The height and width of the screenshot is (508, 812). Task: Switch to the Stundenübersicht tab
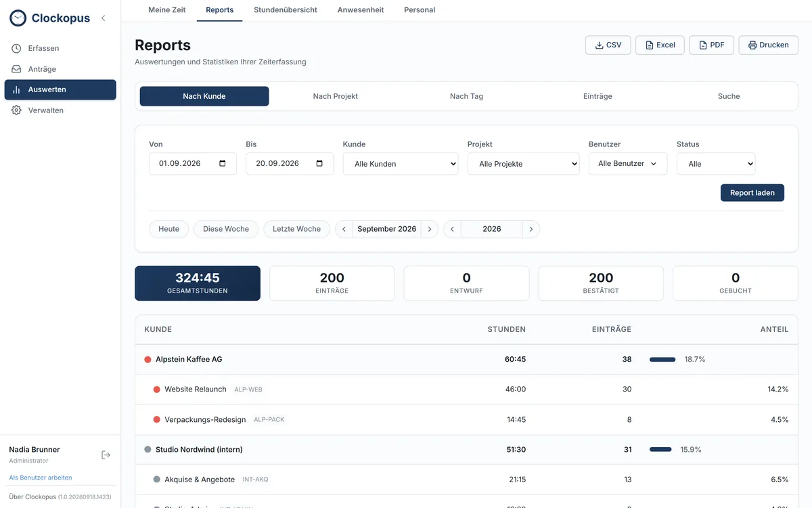pyautogui.click(x=286, y=10)
